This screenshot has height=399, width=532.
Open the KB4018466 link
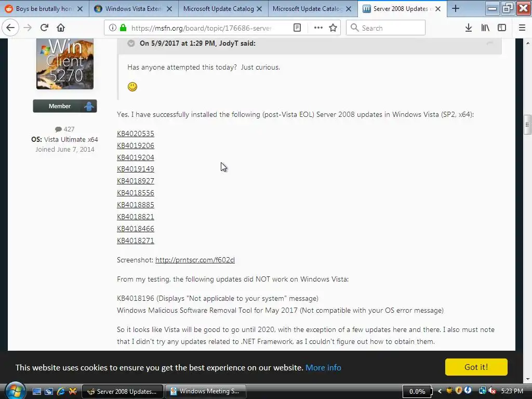pos(136,229)
